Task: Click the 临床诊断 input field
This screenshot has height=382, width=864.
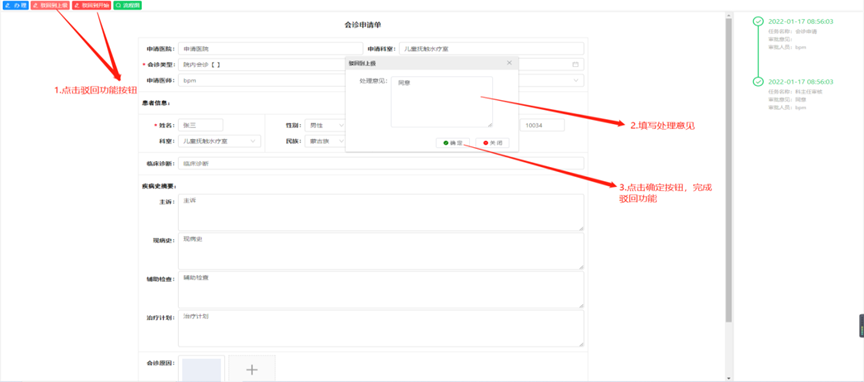Action: [381, 163]
